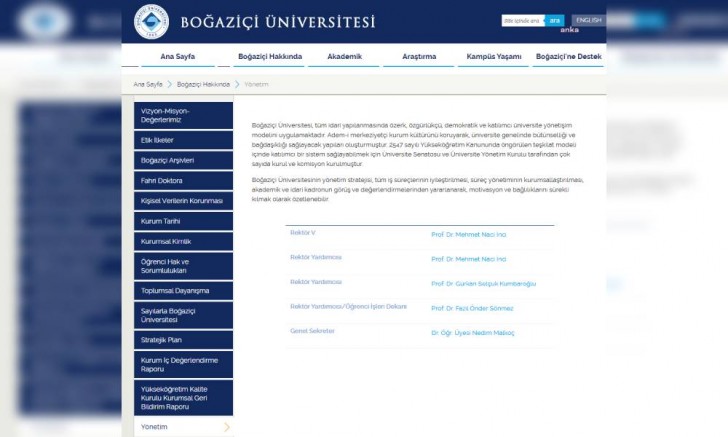
Task: Open the Araştırma navigation tab
Action: [x=419, y=57]
